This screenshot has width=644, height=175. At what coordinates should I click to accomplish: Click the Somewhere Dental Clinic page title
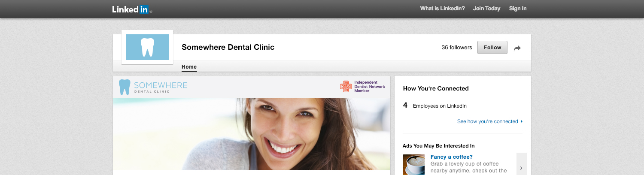228,47
